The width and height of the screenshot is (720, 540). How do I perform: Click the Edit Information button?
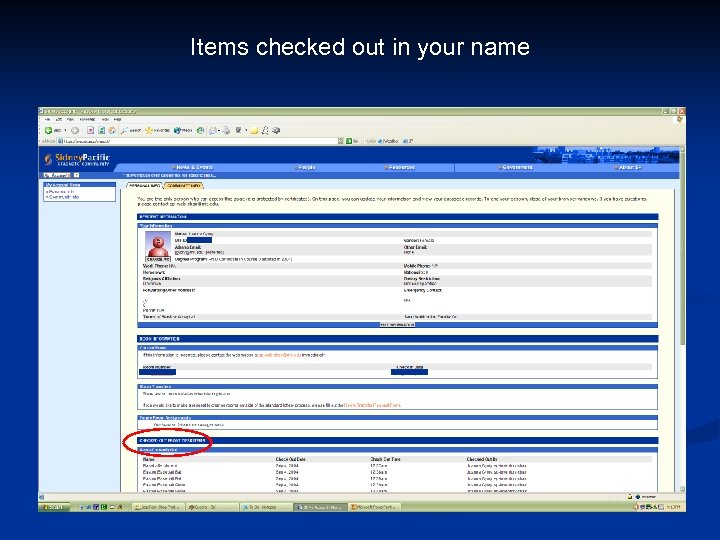coord(397,325)
